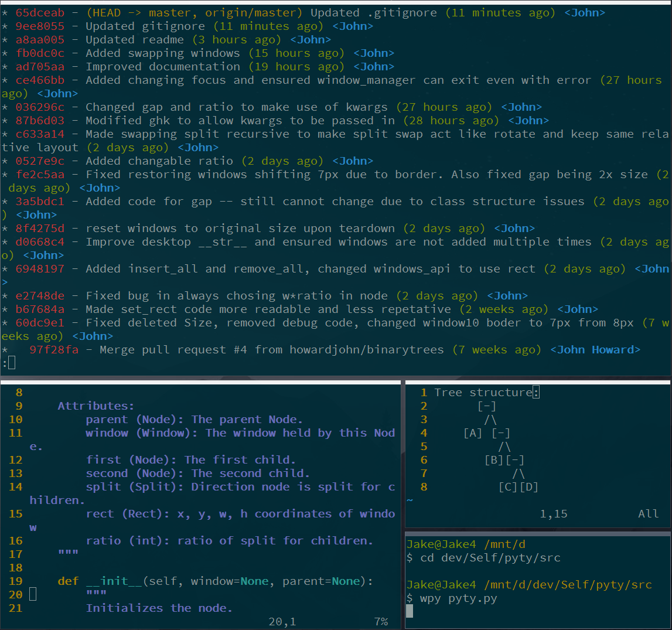
Task: Click 'ratio (int)' on line 16
Action: coord(128,541)
